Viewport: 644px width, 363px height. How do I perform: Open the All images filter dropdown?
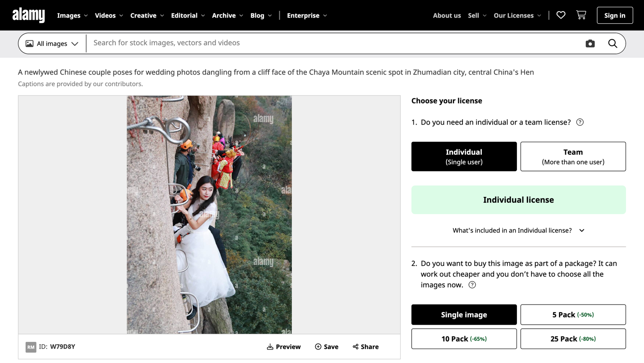coord(52,44)
